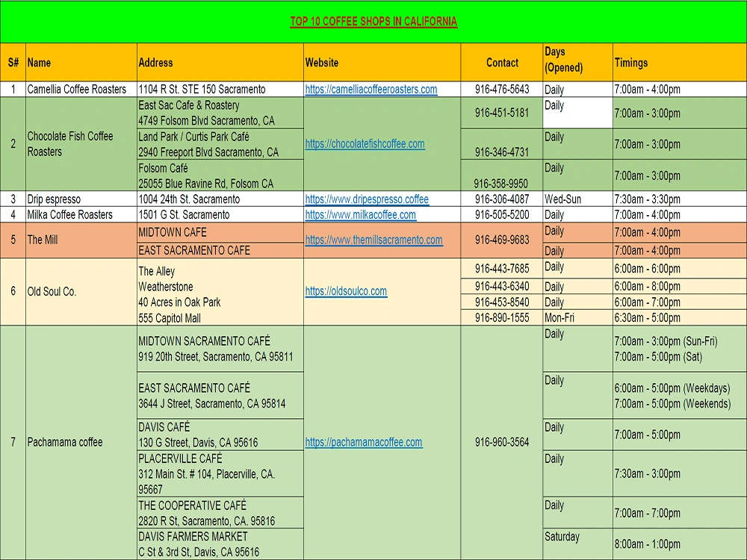
Task: Select phone number 916-476-5643
Action: point(502,89)
